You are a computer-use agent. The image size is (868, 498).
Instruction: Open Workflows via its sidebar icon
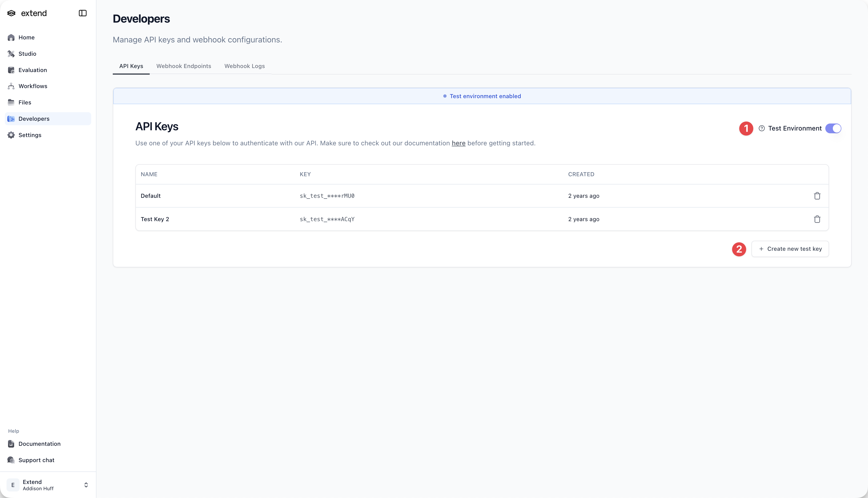pyautogui.click(x=11, y=86)
